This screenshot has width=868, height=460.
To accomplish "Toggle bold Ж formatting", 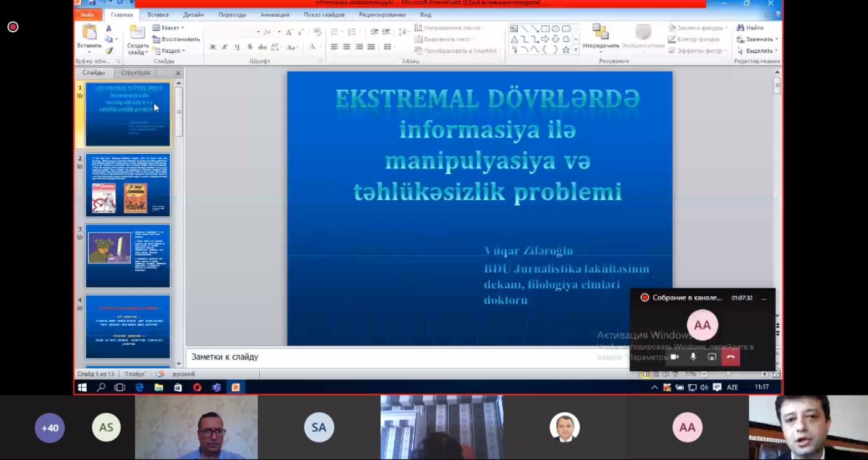I will [213, 47].
